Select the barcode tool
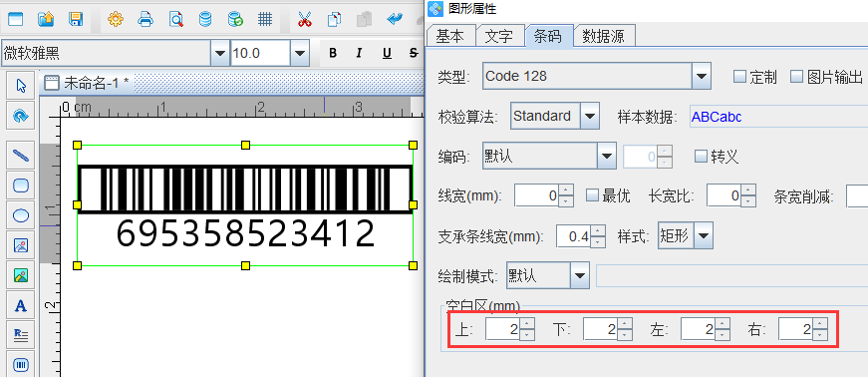This screenshot has width=868, height=377. click(x=21, y=364)
